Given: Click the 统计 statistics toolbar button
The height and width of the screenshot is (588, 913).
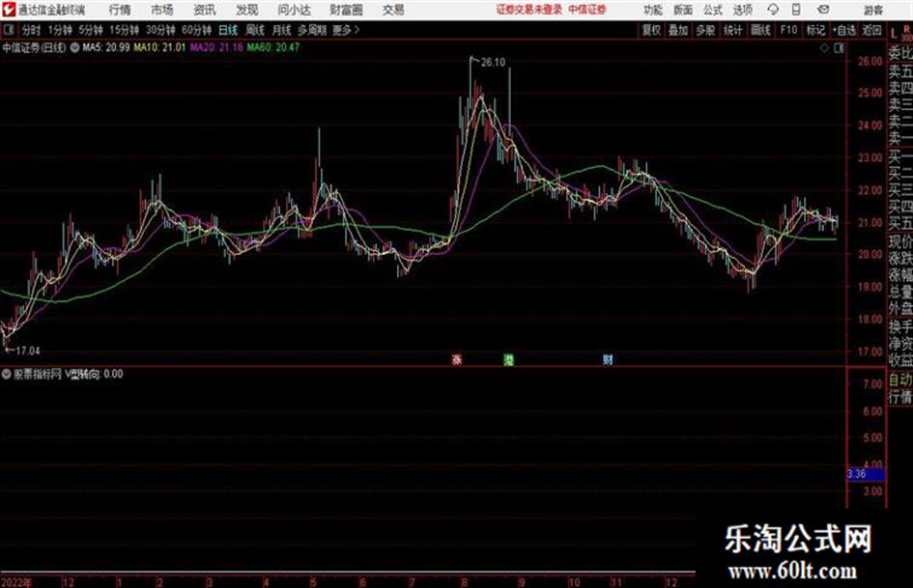Looking at the screenshot, I should coord(732,30).
